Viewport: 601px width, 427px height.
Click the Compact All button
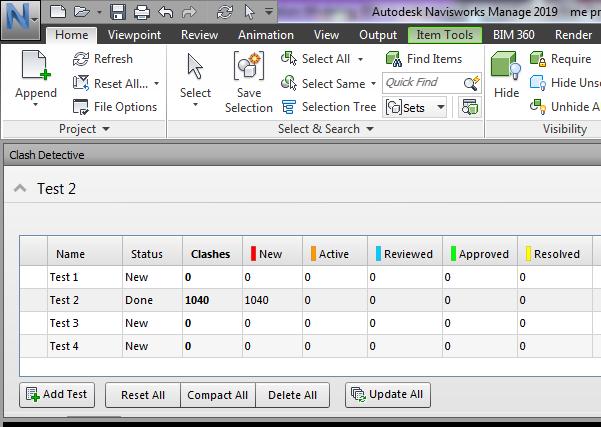click(218, 395)
